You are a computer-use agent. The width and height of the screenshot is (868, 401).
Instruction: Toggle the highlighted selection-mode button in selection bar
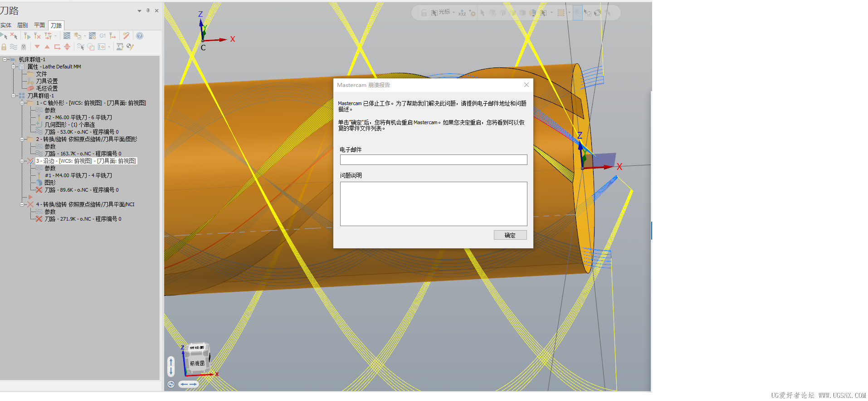(x=577, y=13)
